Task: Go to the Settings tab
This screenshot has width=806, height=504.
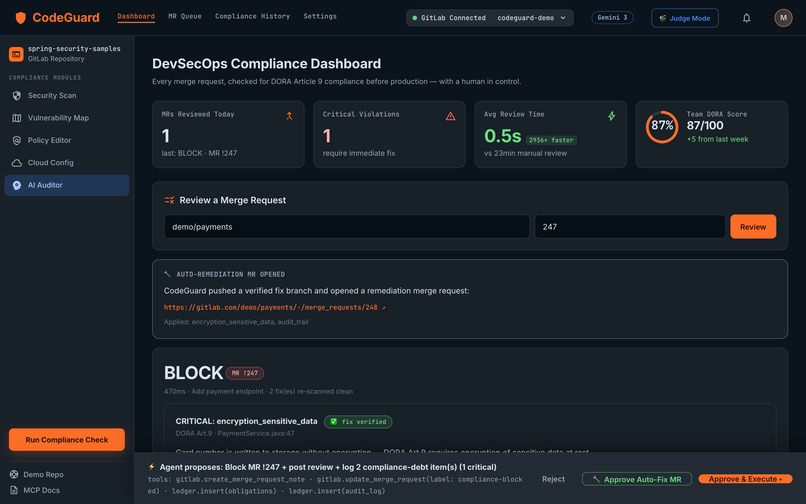Action: [x=320, y=16]
